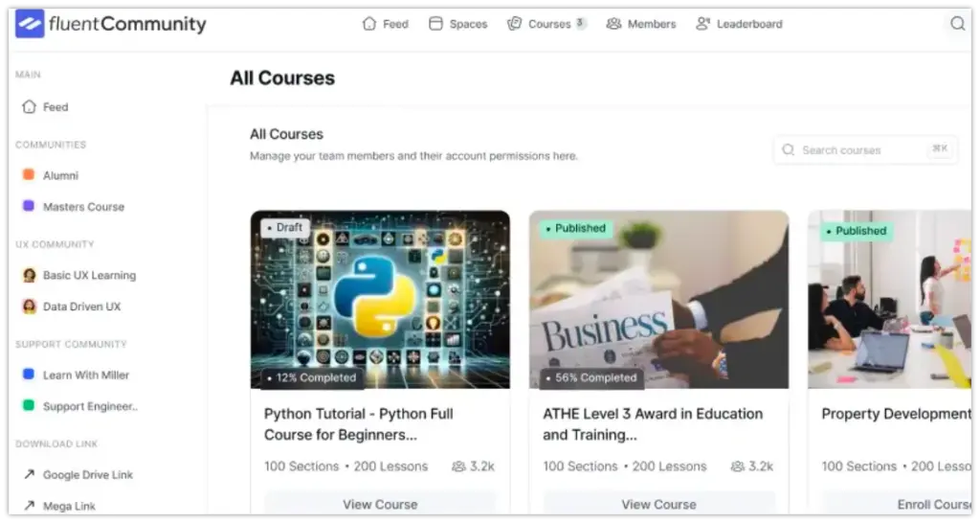Open the Spaces tab in top navigation
The height and width of the screenshot is (523, 980).
[458, 24]
